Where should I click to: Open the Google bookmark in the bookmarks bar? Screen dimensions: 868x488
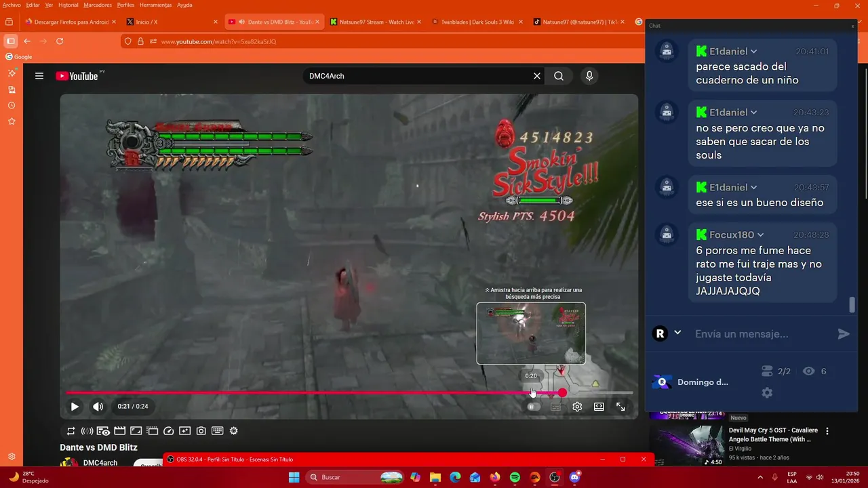point(19,57)
